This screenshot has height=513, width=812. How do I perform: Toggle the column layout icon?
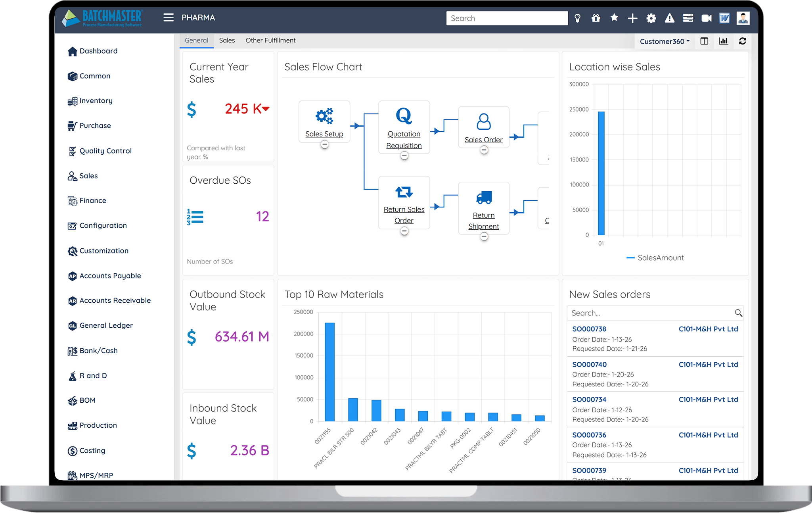tap(704, 41)
